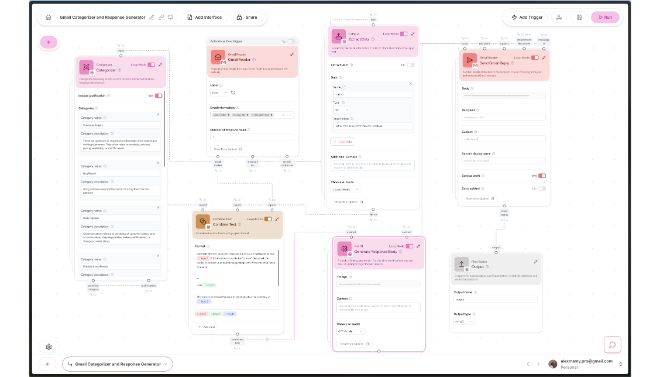Save the workflow with the disk icon
The width and height of the screenshot is (660, 377).
579,17
